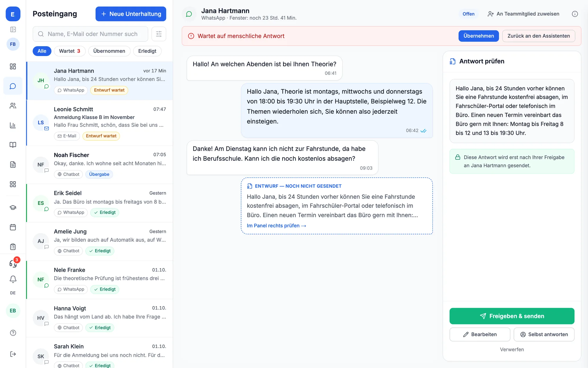The height and width of the screenshot is (368, 588).
Task: Select the Alle filter tab
Action: (42, 51)
